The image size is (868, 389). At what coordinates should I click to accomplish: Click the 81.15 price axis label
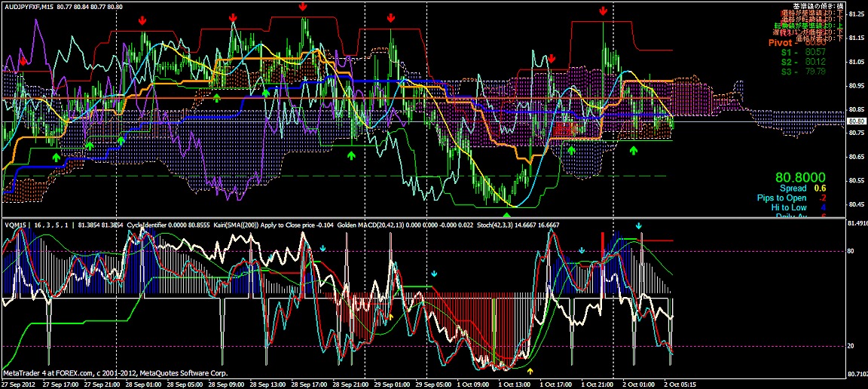point(857,38)
